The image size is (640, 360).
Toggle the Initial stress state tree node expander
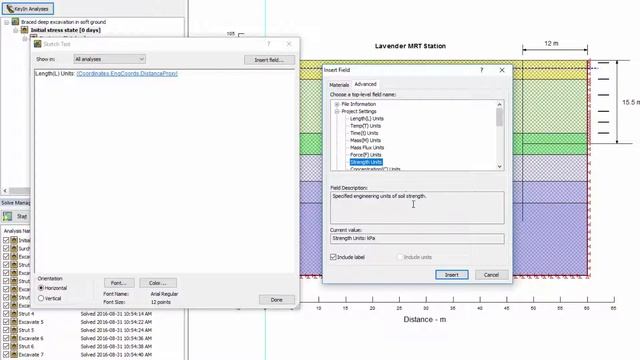16,30
